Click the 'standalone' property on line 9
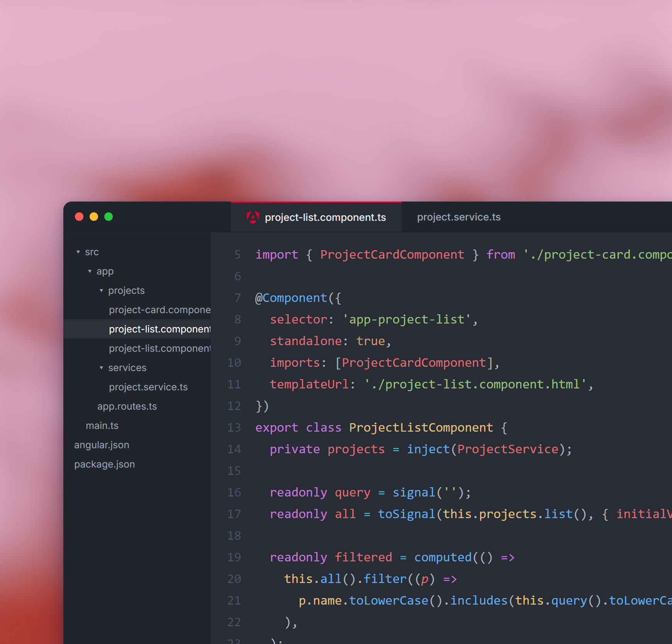The width and height of the screenshot is (672, 644). pos(306,341)
